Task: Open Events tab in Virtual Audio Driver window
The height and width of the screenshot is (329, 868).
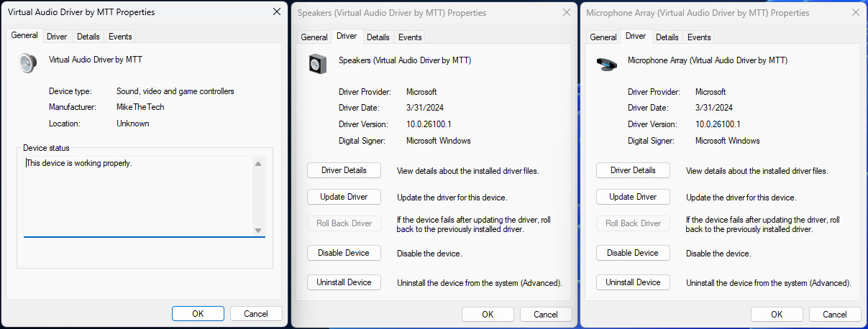Action: click(120, 37)
